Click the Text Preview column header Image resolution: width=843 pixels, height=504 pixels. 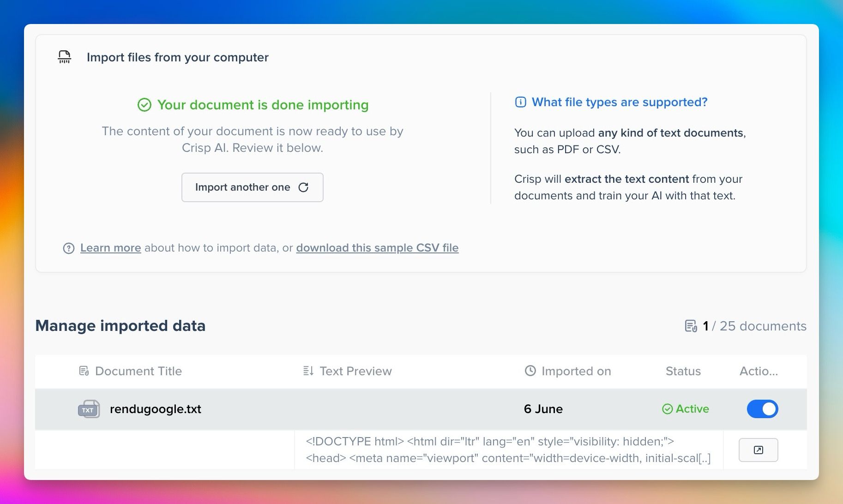[355, 371]
